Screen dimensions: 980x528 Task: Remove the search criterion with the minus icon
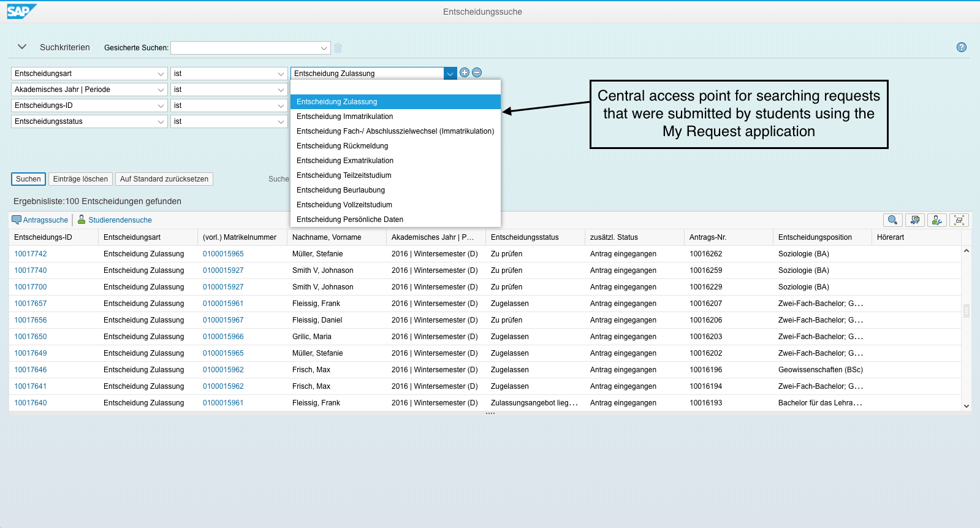coord(477,72)
